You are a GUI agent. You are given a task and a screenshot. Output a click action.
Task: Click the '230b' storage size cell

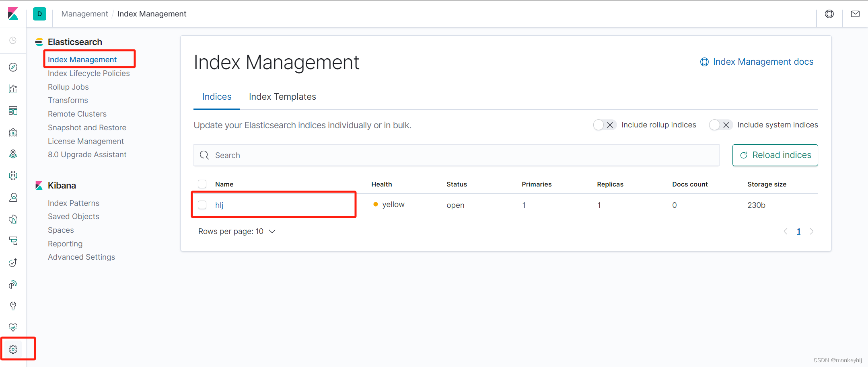(756, 205)
